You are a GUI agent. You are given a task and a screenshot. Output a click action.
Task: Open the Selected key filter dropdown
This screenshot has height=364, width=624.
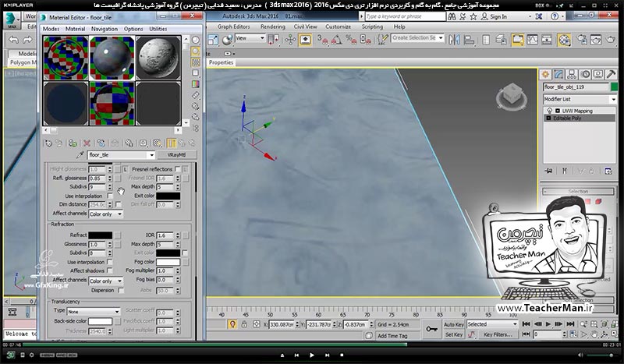[x=492, y=324]
